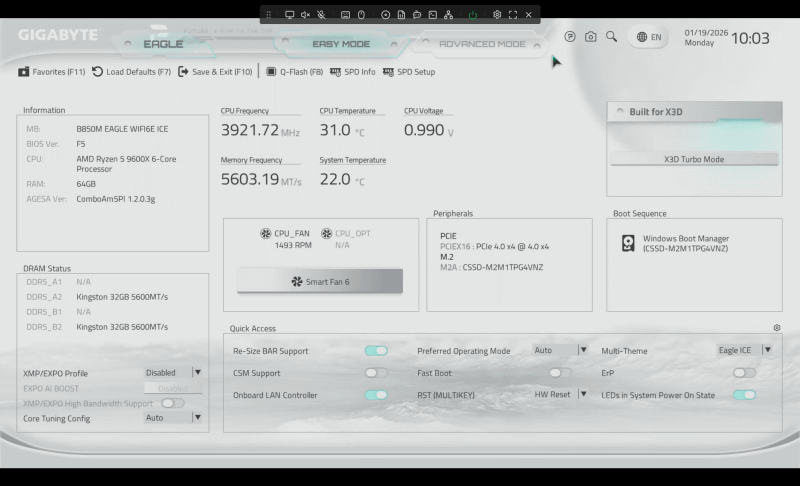
Task: Click the mouse icon in KVM toolbar
Action: coord(361,15)
